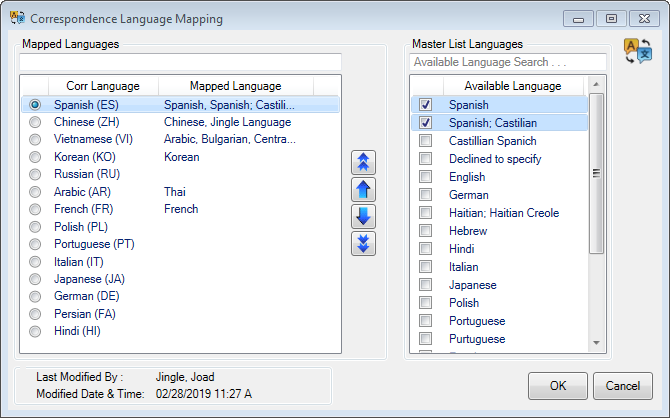Click 'French' in Mapped Language column
670x418 pixels.
coord(181,209)
